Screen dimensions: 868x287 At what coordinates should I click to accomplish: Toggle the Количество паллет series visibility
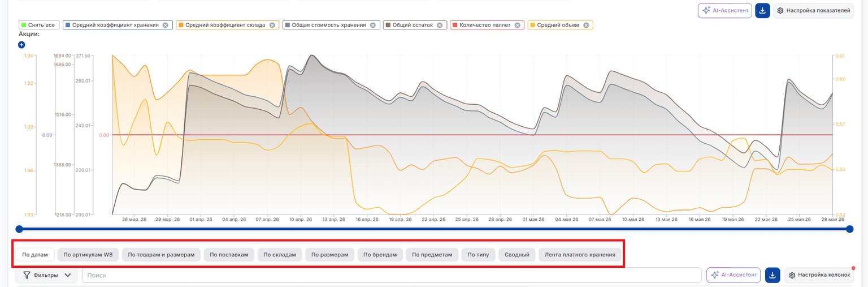click(485, 25)
